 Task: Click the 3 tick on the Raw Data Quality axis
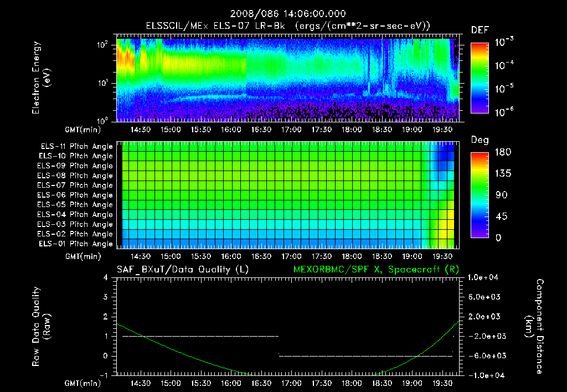point(106,297)
